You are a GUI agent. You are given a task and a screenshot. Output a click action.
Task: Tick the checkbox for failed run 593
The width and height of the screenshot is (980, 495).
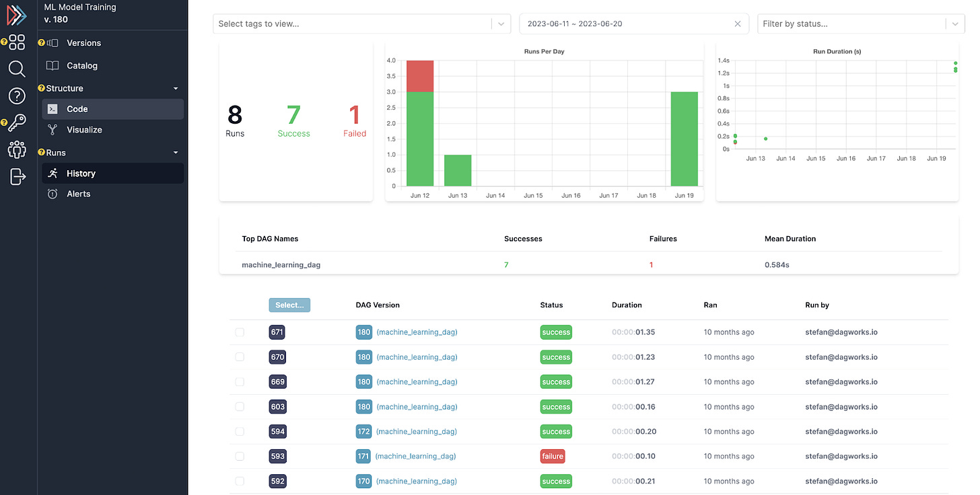tap(240, 456)
